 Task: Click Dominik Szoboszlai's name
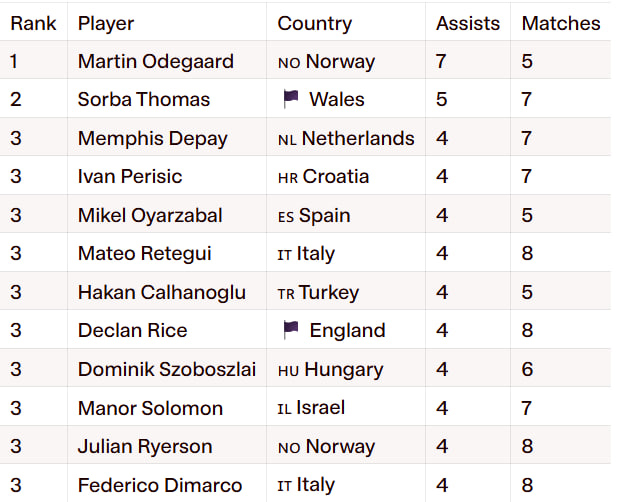(x=162, y=369)
